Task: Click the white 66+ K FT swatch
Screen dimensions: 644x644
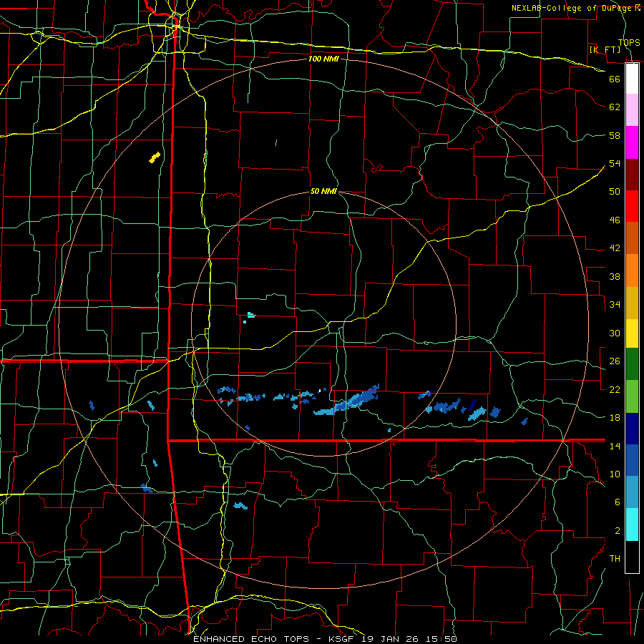Action: 632,79
